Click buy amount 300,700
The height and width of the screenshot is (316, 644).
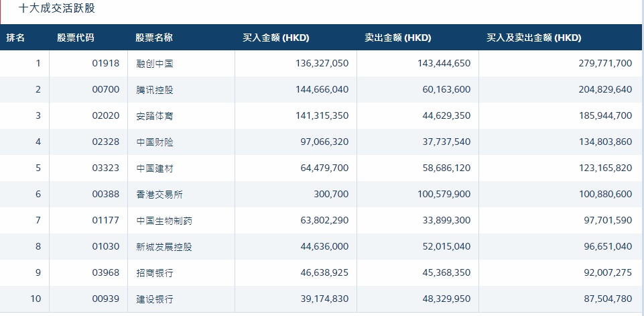[x=331, y=194]
